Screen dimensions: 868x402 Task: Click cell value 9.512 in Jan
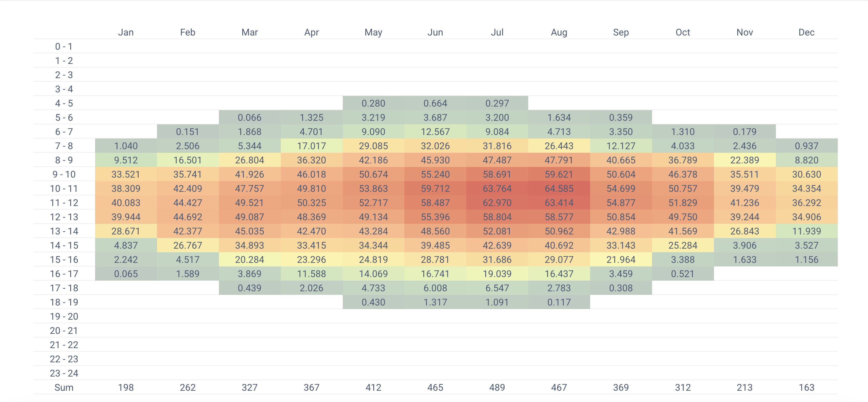126,160
